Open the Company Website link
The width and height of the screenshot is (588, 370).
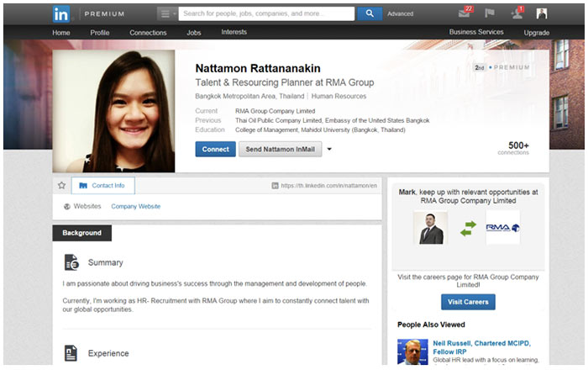point(136,206)
